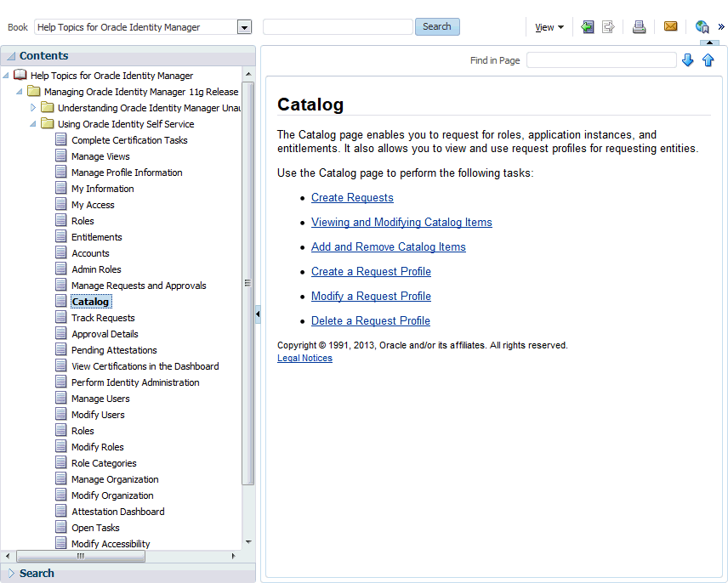
Task: Click the printer icon
Action: (639, 27)
